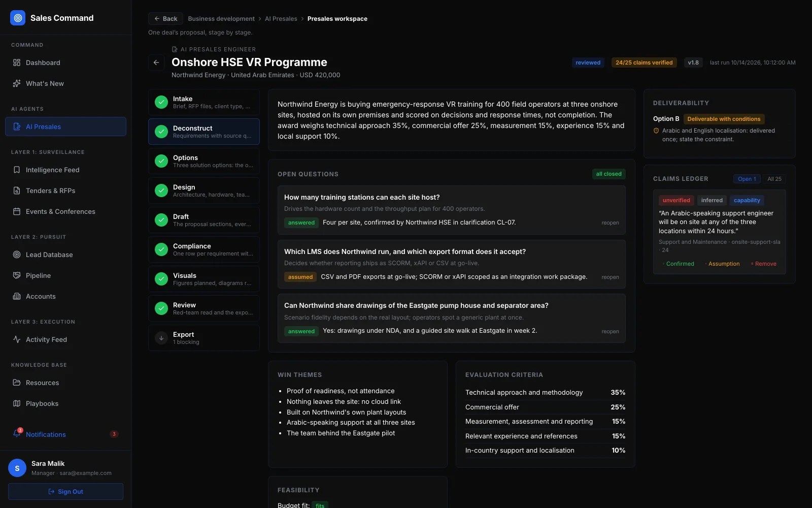Open the Draft stage
The height and width of the screenshot is (508, 812).
point(204,220)
